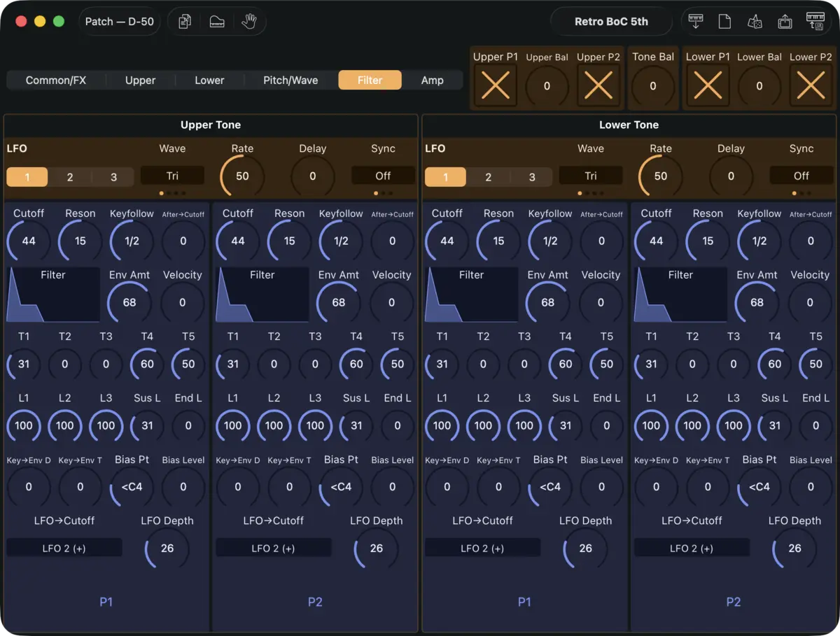Click the Upper Bal knob
Viewport: 840px width, 636px height.
point(547,86)
